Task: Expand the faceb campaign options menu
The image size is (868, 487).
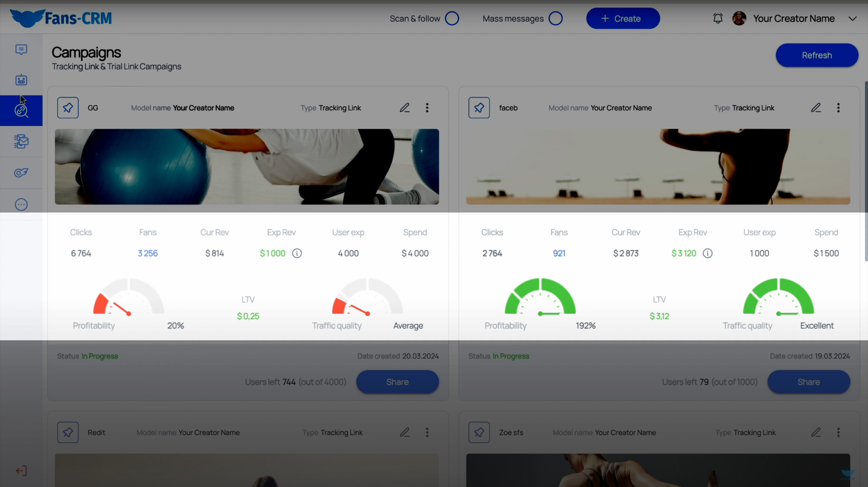Action: pyautogui.click(x=838, y=108)
